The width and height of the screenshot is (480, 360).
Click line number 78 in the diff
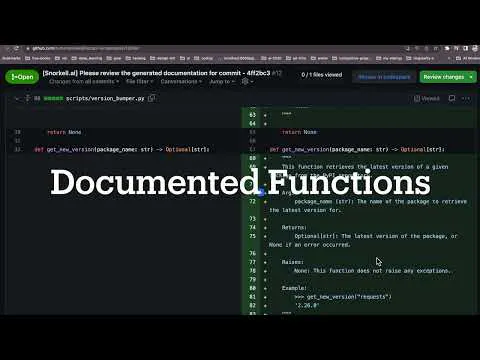[x=252, y=271]
